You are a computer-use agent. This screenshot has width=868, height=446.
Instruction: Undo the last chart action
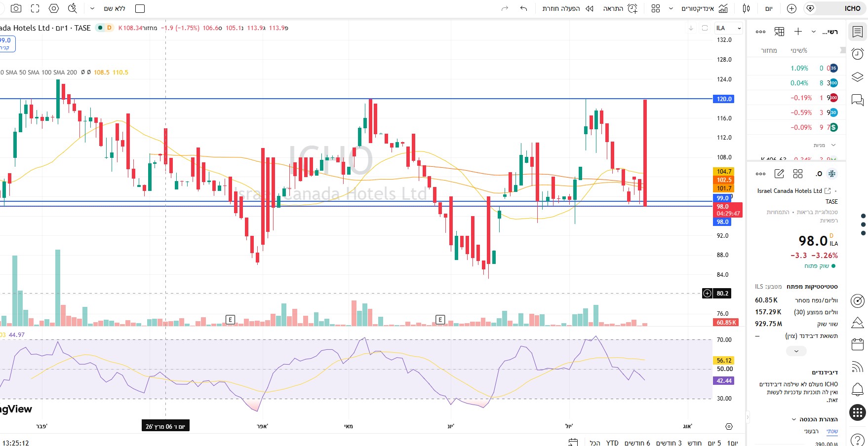(524, 8)
